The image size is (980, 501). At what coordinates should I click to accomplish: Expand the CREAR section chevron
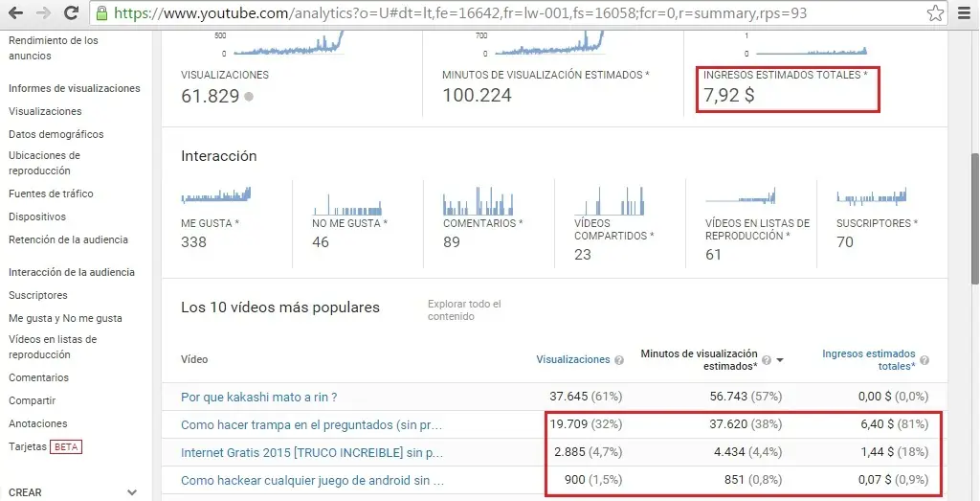coord(132,493)
